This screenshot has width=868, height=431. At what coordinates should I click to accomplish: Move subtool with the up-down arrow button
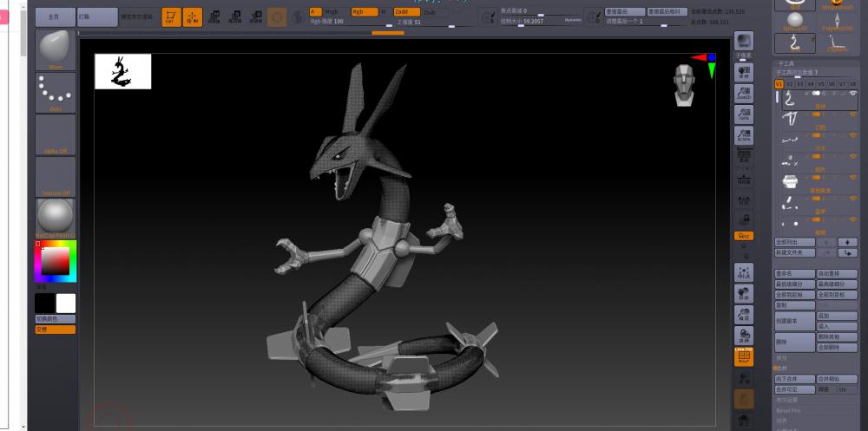(x=847, y=242)
